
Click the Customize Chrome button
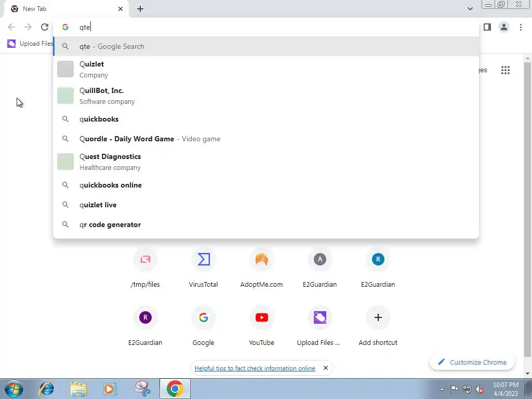pos(472,362)
